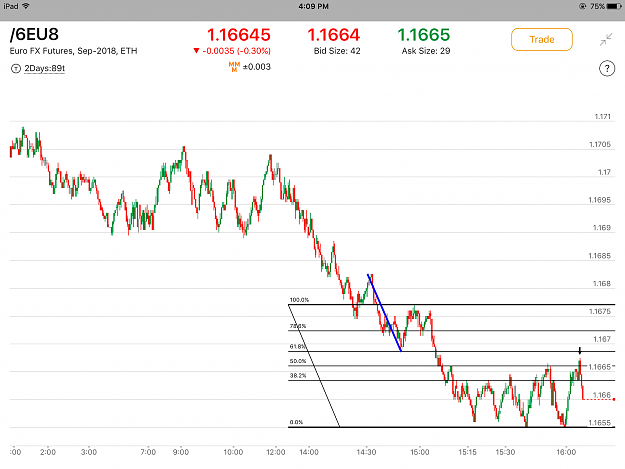Select the blue trendline drawing
This screenshot has width=625, height=469.
pos(384,313)
